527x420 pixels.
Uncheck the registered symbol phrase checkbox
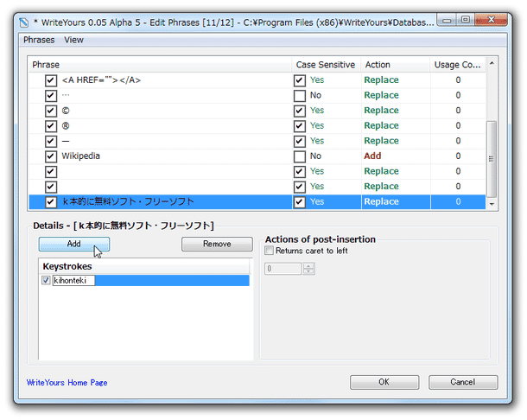click(x=51, y=126)
